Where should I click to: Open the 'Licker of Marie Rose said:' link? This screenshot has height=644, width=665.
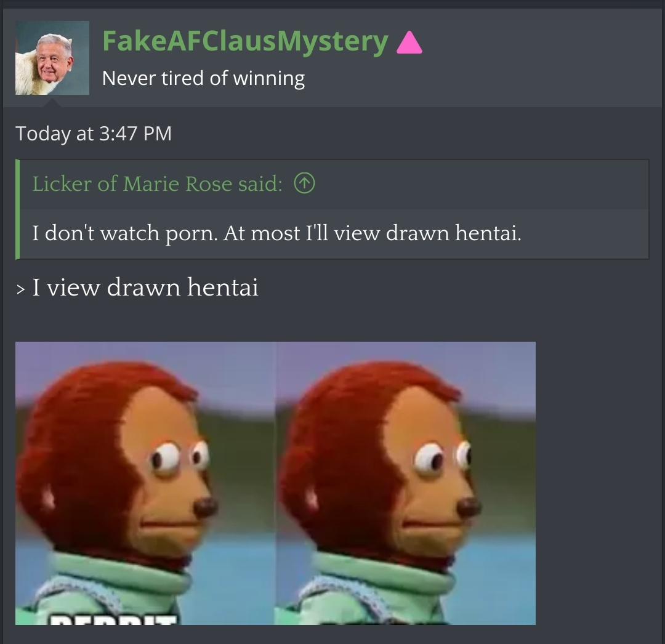click(158, 183)
